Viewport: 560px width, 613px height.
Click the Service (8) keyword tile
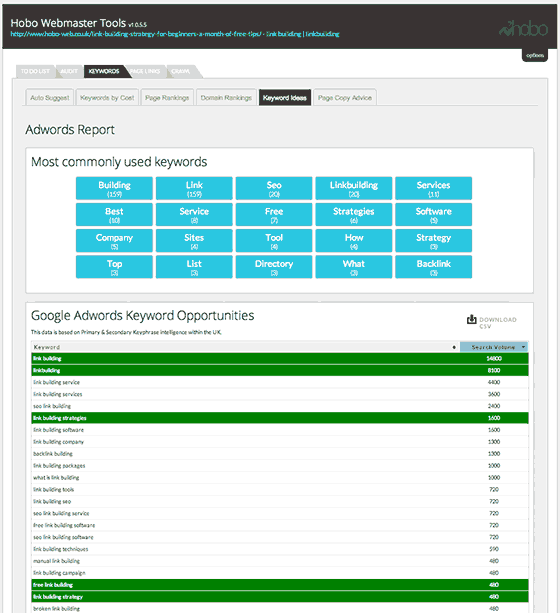tap(194, 214)
